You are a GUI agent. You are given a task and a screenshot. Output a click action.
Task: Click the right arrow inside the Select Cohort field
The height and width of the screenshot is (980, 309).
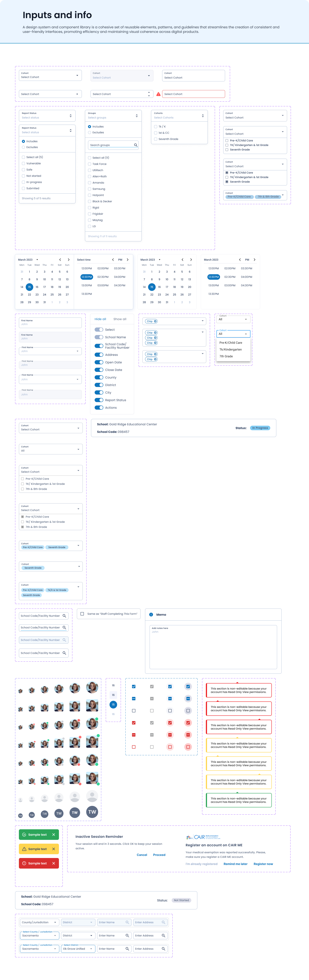pos(77,94)
